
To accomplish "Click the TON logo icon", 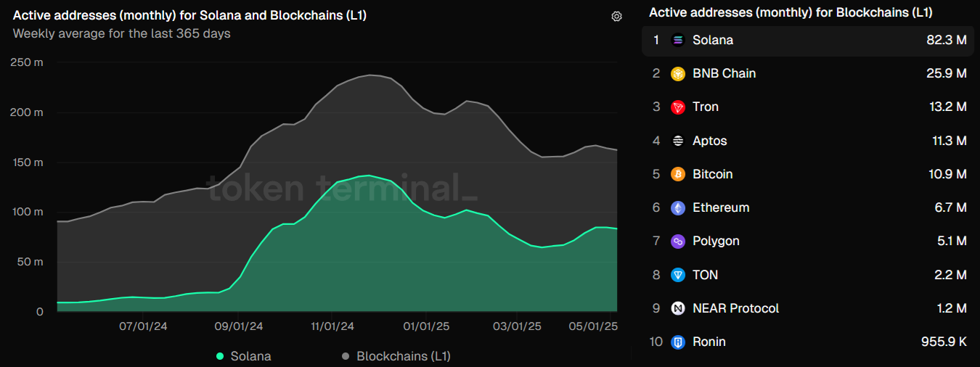I will tap(678, 275).
